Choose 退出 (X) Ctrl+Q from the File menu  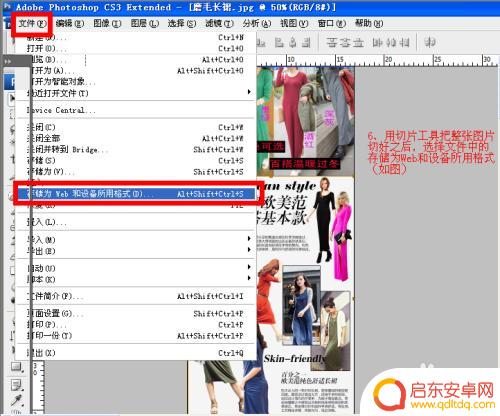click(136, 353)
